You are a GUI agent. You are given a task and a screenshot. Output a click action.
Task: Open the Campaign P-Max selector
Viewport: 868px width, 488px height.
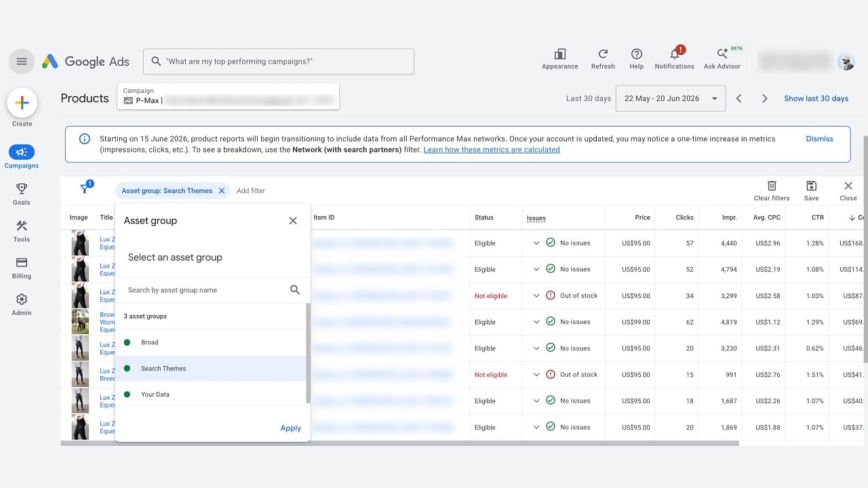pyautogui.click(x=228, y=96)
